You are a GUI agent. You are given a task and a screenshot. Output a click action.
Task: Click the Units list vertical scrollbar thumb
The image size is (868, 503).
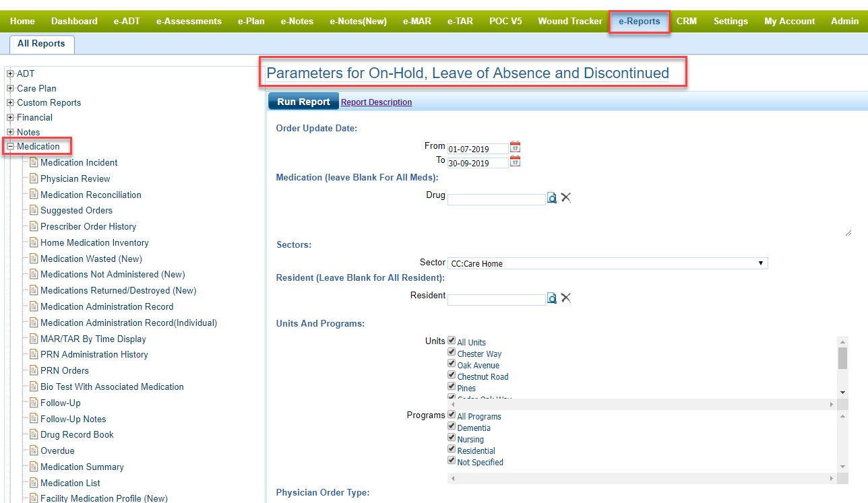coord(842,358)
